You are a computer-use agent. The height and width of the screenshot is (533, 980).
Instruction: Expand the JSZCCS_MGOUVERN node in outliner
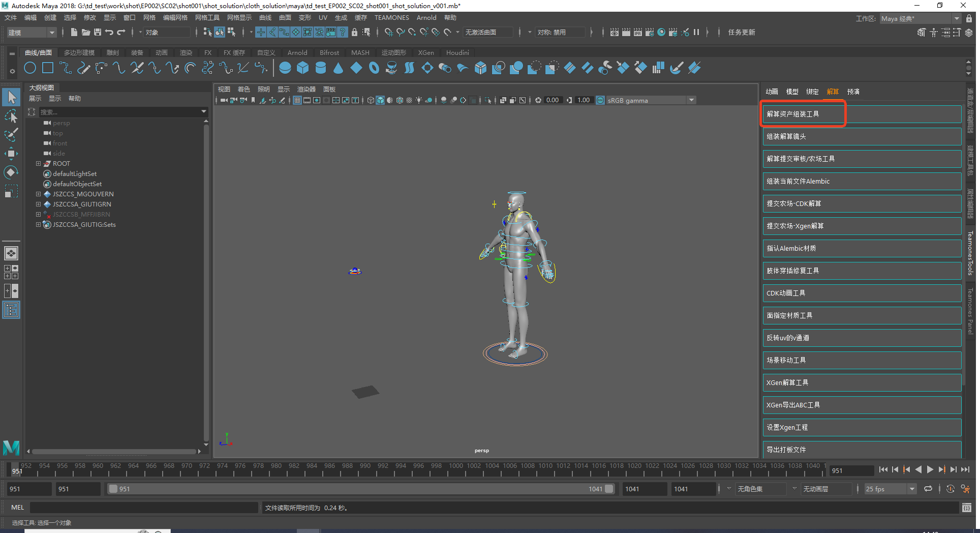pyautogui.click(x=38, y=194)
